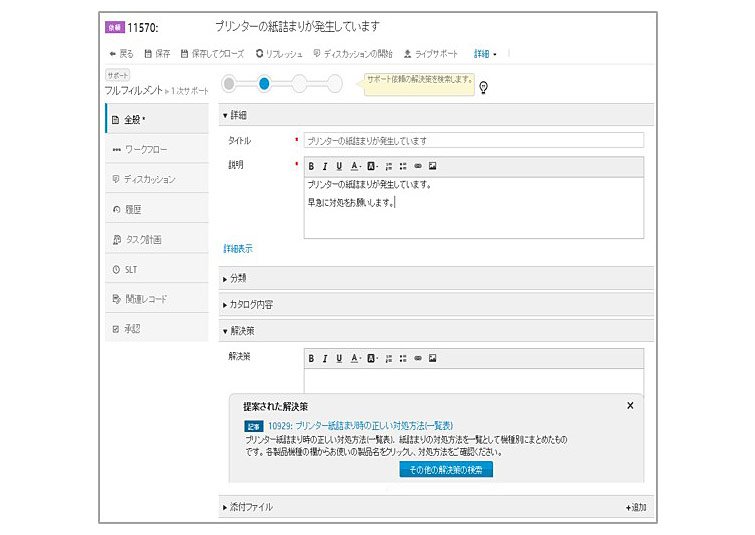Insert link in the description editor

click(x=418, y=166)
